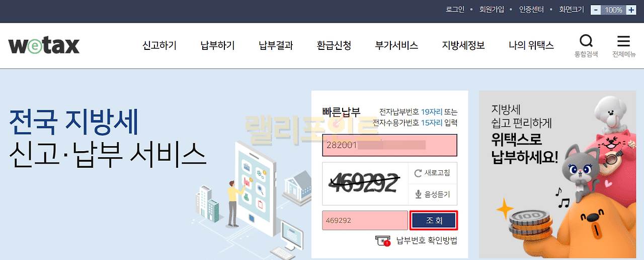
Task: Open the 지방세정보 menu
Action: (463, 45)
